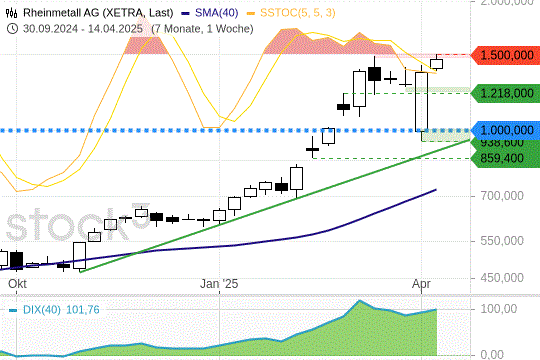Click the green 859,400 price label

tap(505, 158)
